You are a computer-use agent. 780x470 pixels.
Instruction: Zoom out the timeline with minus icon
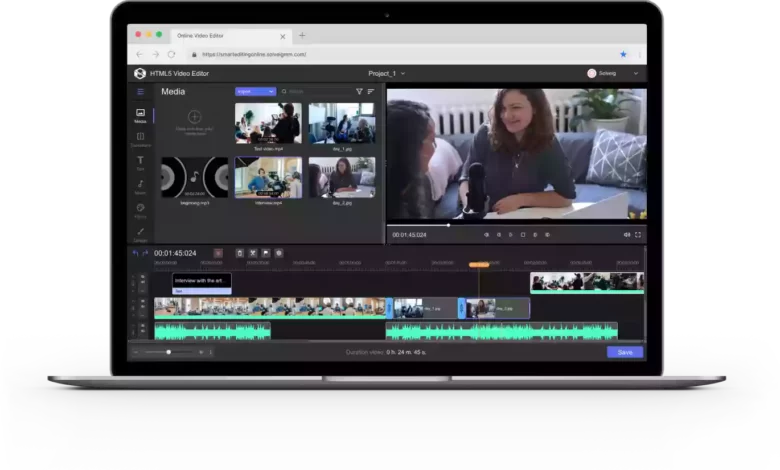point(136,352)
